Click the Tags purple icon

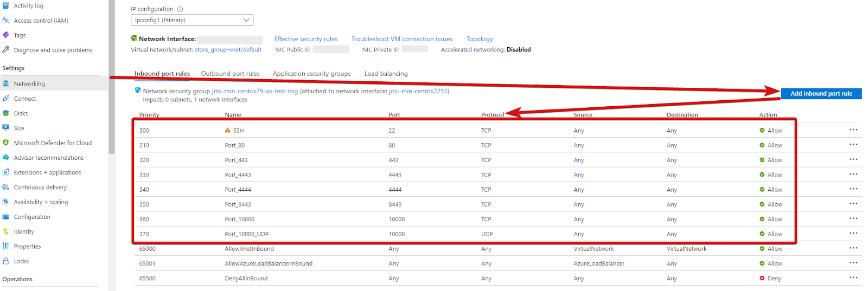pyautogui.click(x=6, y=35)
